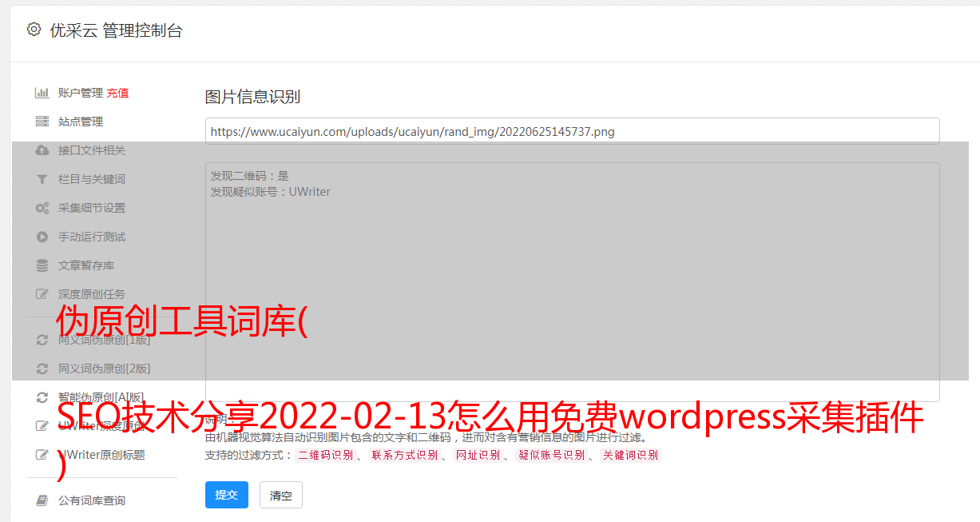This screenshot has height=522, width=980.
Task: Click the cloud upload icon beside 接口文件相关
Action: (42, 150)
